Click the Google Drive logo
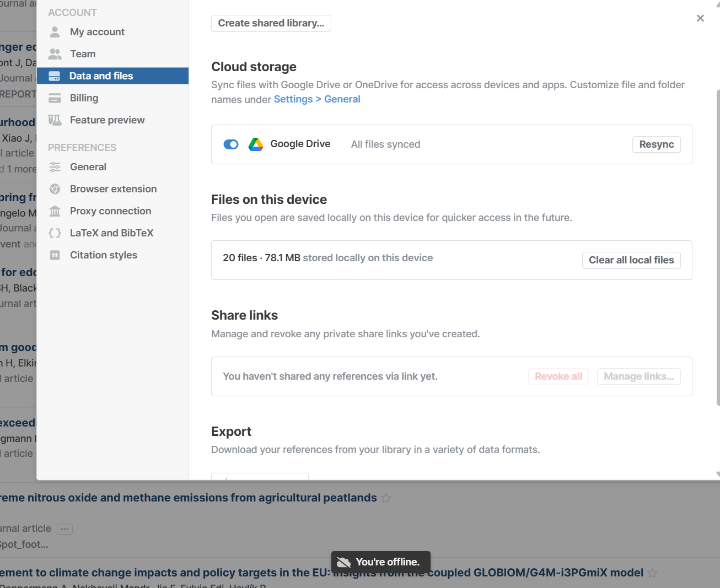Screen dimensions: 720x588 256,144
